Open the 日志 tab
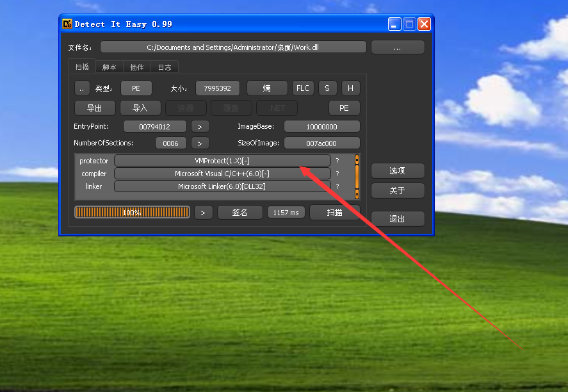Screen dimensions: 568x392 (x=165, y=67)
